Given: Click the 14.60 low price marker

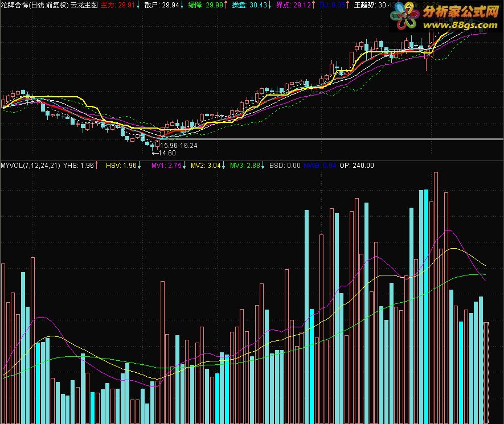Looking at the screenshot, I should 164,153.
